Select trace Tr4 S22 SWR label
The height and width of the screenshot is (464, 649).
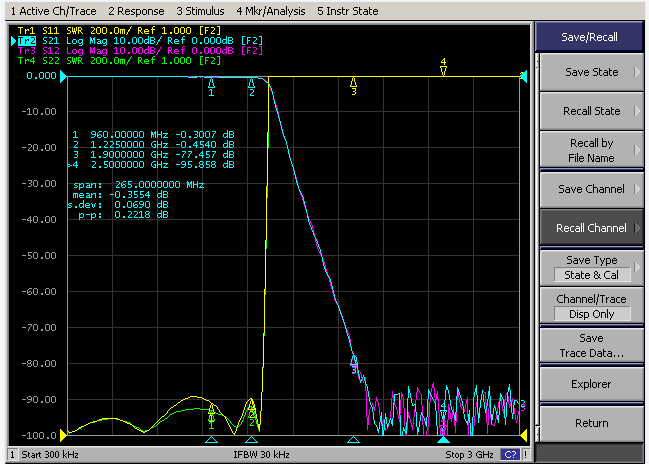(120, 60)
